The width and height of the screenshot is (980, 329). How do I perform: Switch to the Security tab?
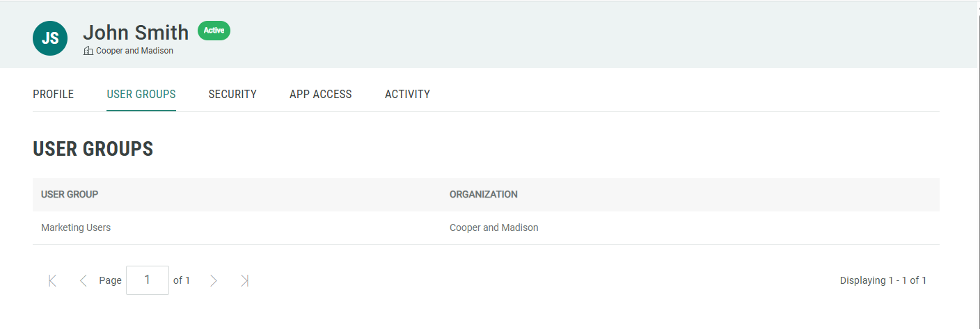point(232,94)
